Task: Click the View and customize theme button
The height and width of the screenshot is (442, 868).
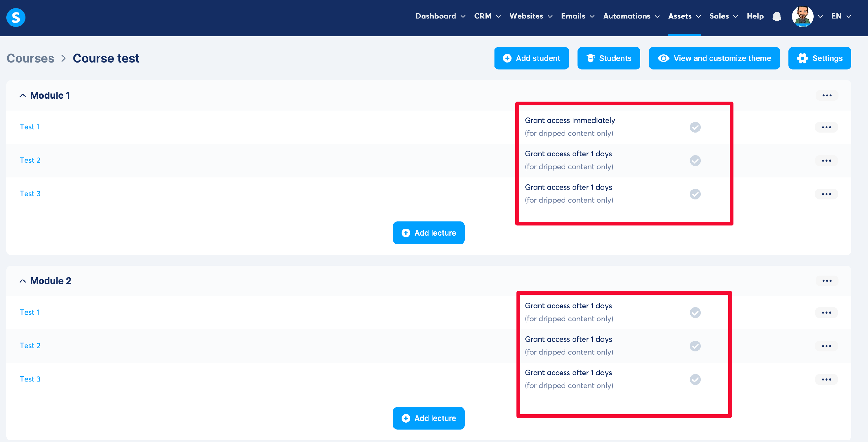Action: 714,58
